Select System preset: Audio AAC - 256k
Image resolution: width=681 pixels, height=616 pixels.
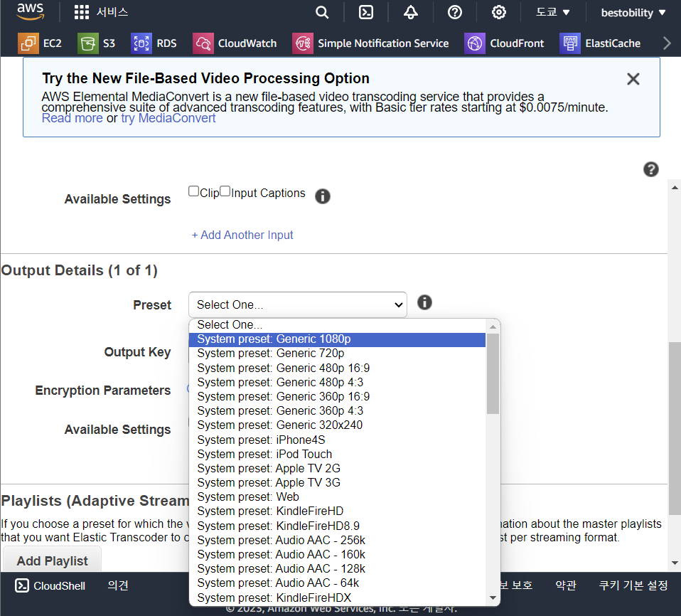(x=337, y=540)
